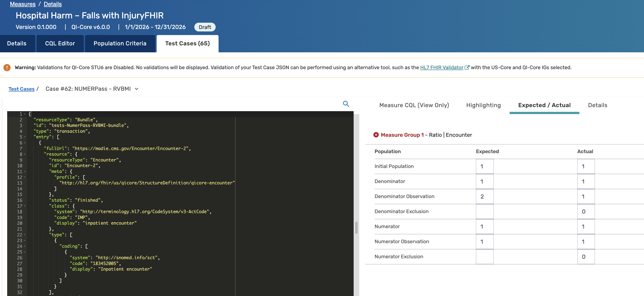Viewport: 644px width, 296px height.
Task: Collapse the profile array fold on line 12
Action: coord(25,177)
